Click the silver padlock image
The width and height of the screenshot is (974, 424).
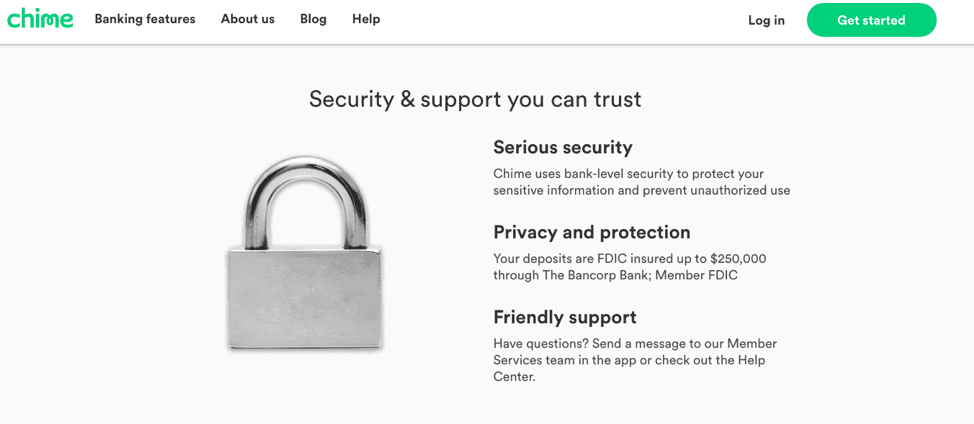click(x=304, y=254)
